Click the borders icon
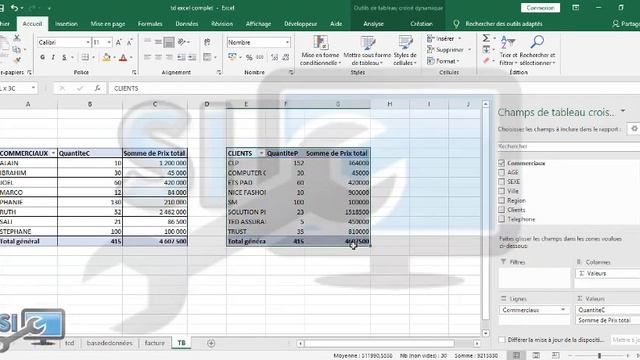Viewport: 640px width, 360px height. [85, 58]
